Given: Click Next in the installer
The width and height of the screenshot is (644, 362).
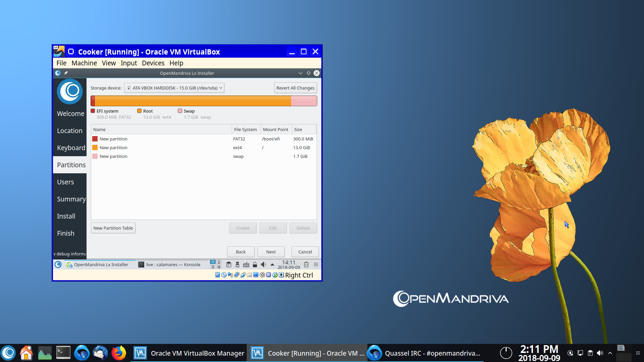Looking at the screenshot, I should coord(271,252).
